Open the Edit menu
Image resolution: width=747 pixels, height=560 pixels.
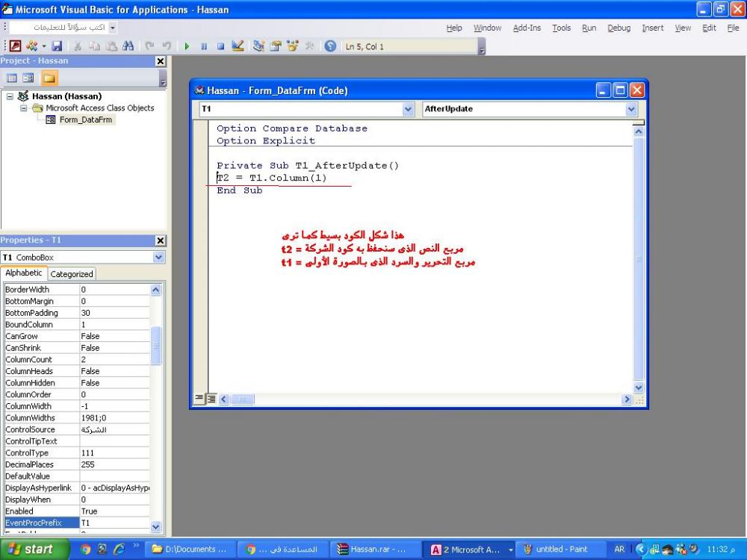710,28
